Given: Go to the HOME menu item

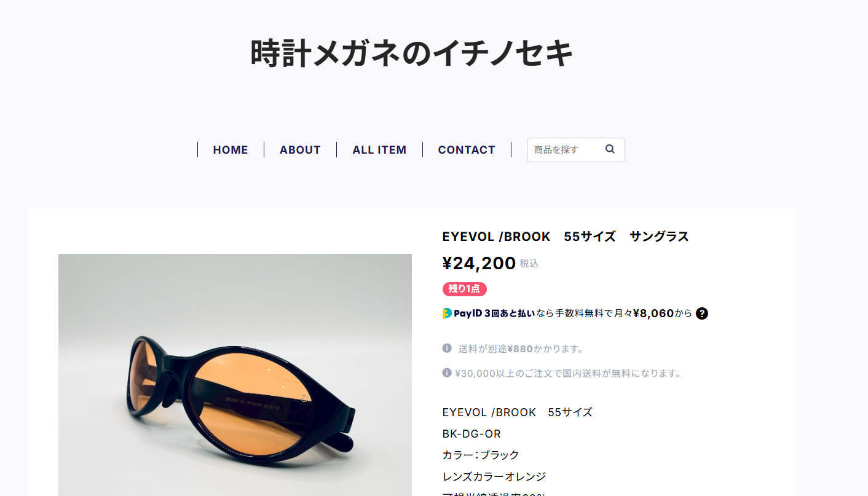Looking at the screenshot, I should pyautogui.click(x=231, y=150).
